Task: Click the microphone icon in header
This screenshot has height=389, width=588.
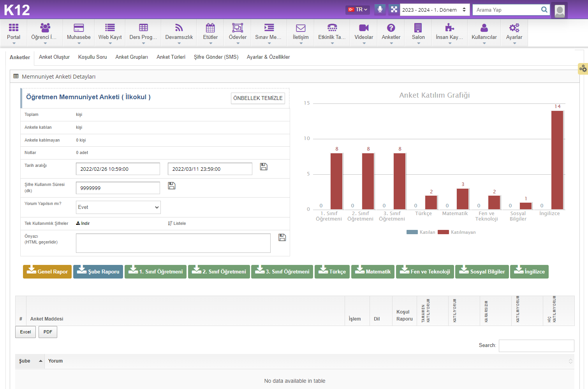Action: [380, 9]
